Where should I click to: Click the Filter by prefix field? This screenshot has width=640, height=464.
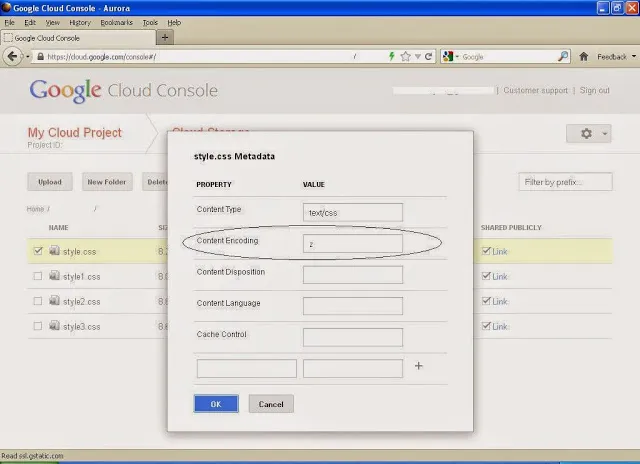(565, 182)
